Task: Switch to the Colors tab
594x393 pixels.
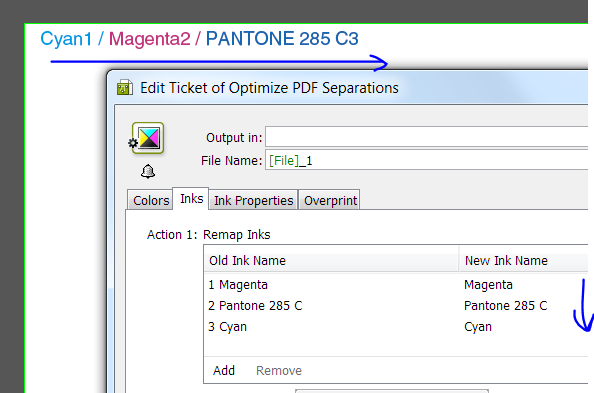Action: 150,200
